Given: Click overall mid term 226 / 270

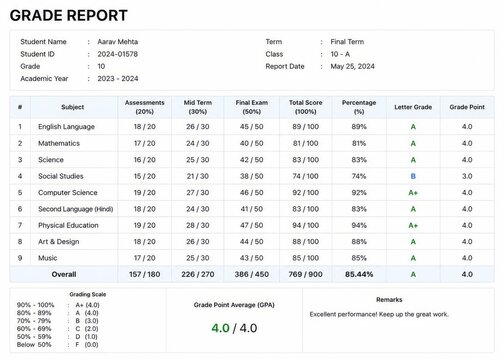Looking at the screenshot, I should [x=198, y=274].
